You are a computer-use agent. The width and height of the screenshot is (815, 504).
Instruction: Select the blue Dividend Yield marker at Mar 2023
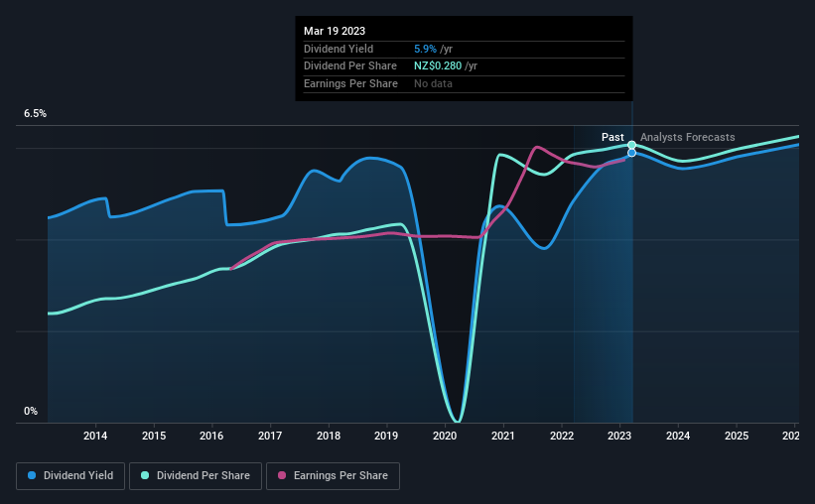[x=632, y=153]
